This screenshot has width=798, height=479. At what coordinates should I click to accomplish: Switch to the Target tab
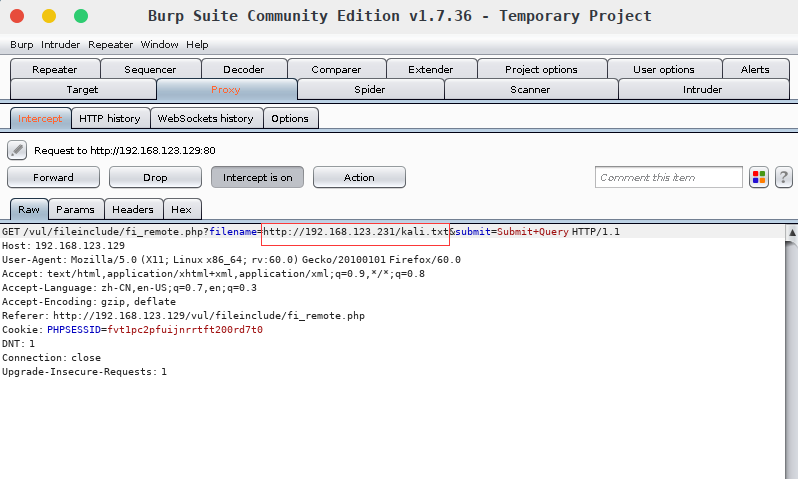[x=82, y=90]
